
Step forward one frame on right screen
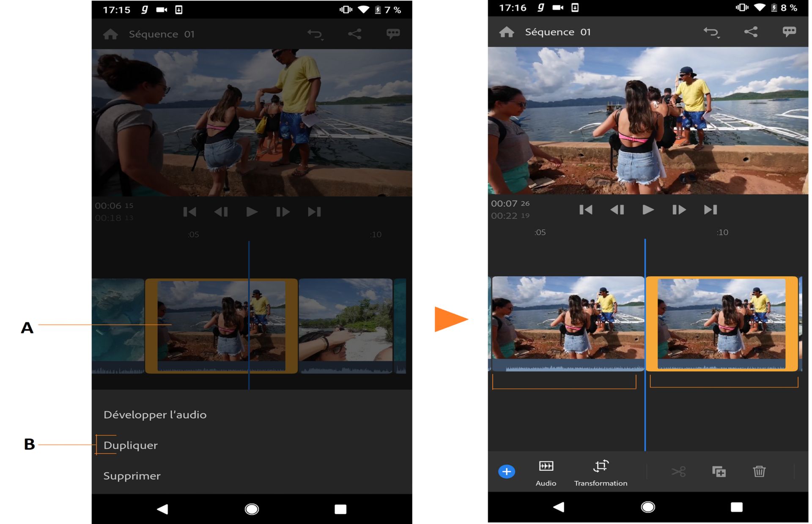679,210
